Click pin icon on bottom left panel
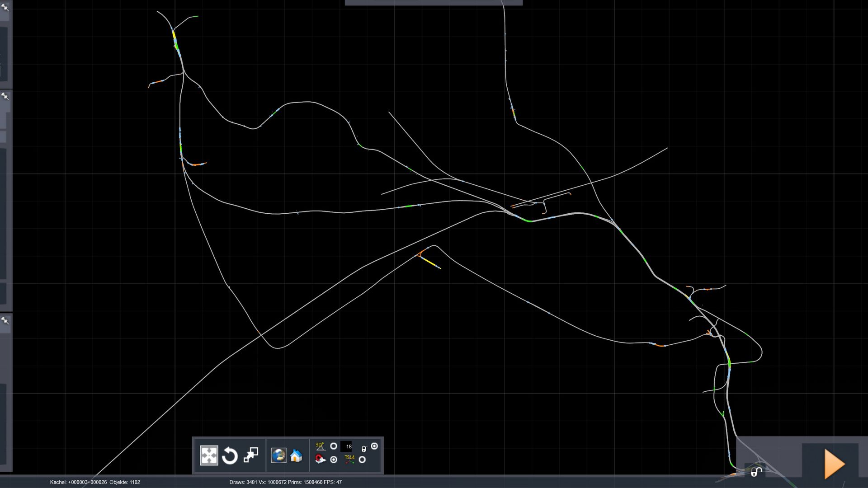This screenshot has height=488, width=868. coord(5,320)
